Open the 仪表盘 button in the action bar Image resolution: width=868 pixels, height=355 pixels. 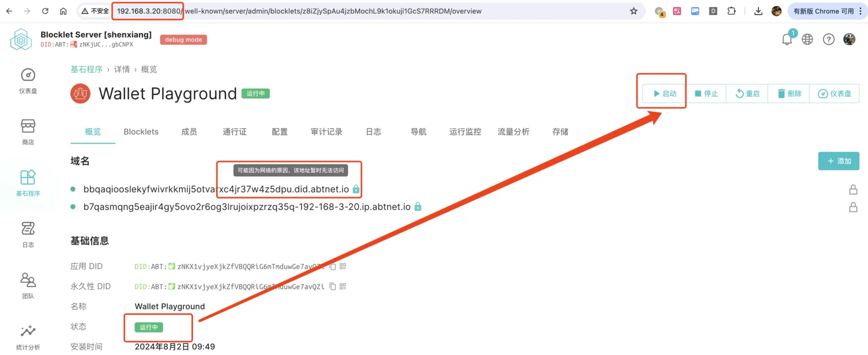point(834,93)
